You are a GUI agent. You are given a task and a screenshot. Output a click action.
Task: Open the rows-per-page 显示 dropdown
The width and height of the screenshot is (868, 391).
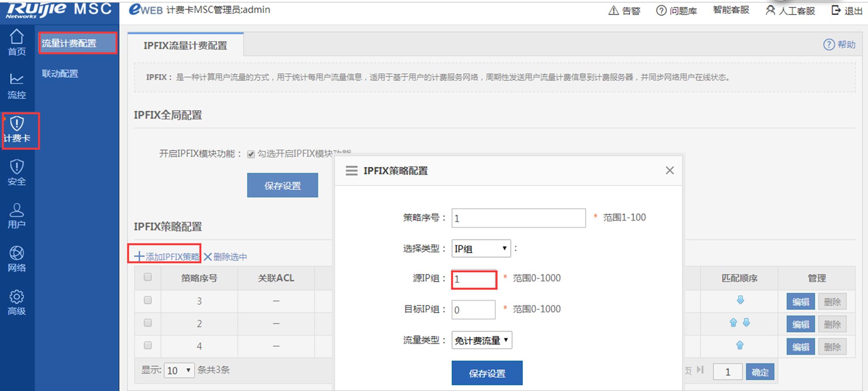click(x=179, y=370)
